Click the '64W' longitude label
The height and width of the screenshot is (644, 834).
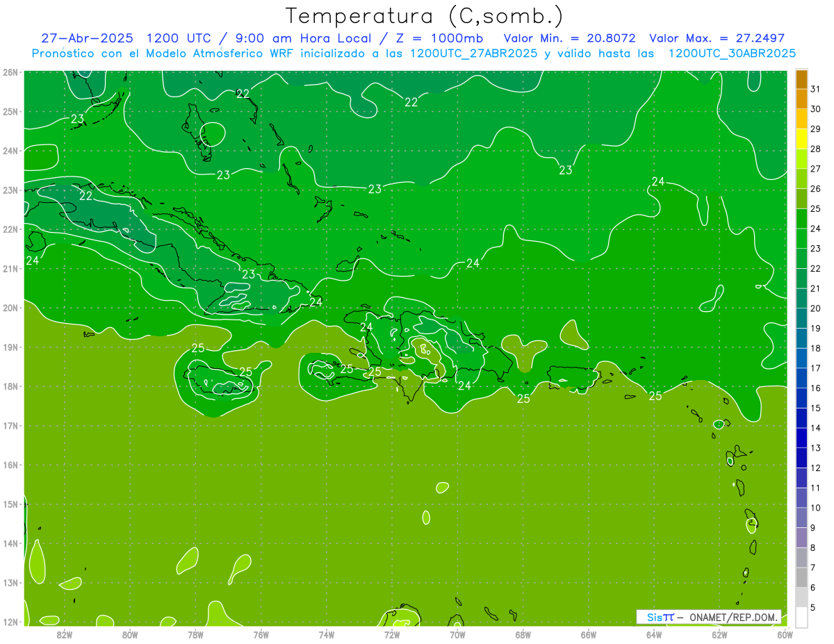(x=654, y=634)
